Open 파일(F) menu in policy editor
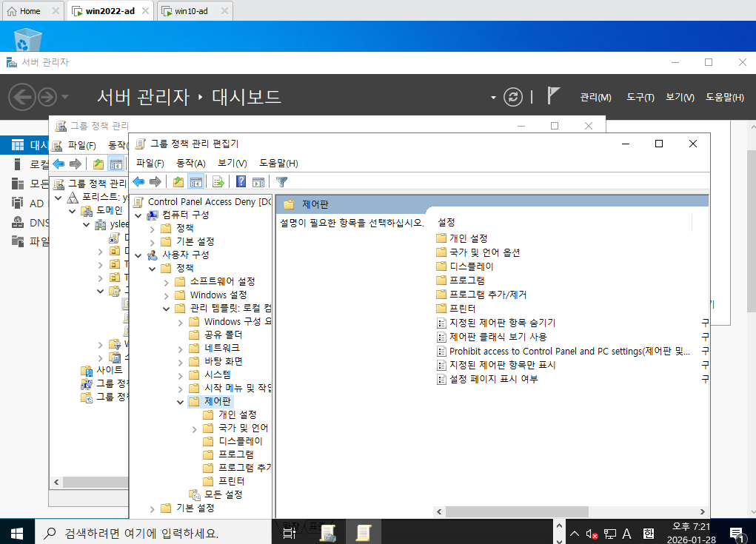756x544 pixels. [x=150, y=163]
